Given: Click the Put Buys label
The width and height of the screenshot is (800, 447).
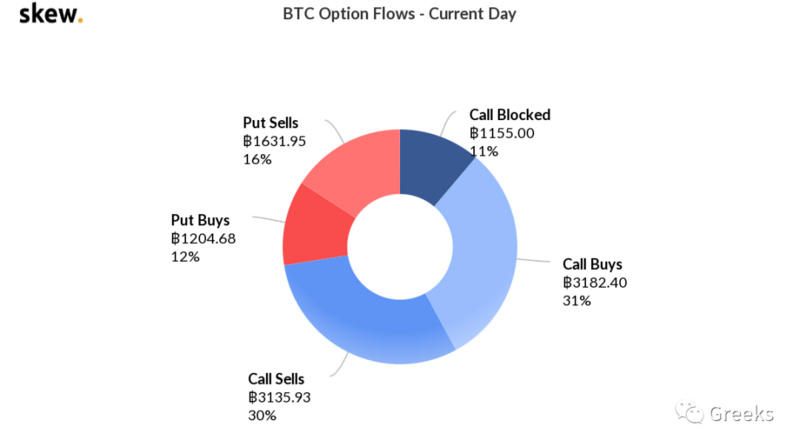Looking at the screenshot, I should [x=201, y=220].
